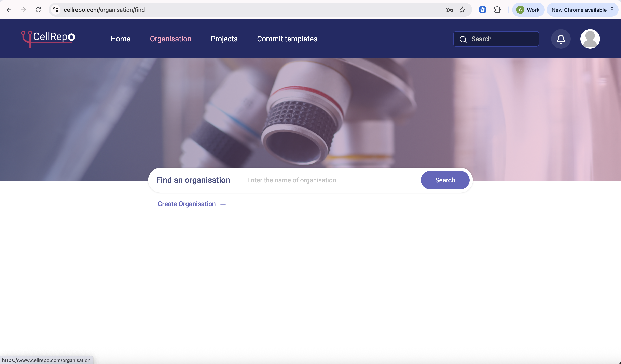This screenshot has height=364, width=621.
Task: Open Commit templates page
Action: [x=287, y=39]
